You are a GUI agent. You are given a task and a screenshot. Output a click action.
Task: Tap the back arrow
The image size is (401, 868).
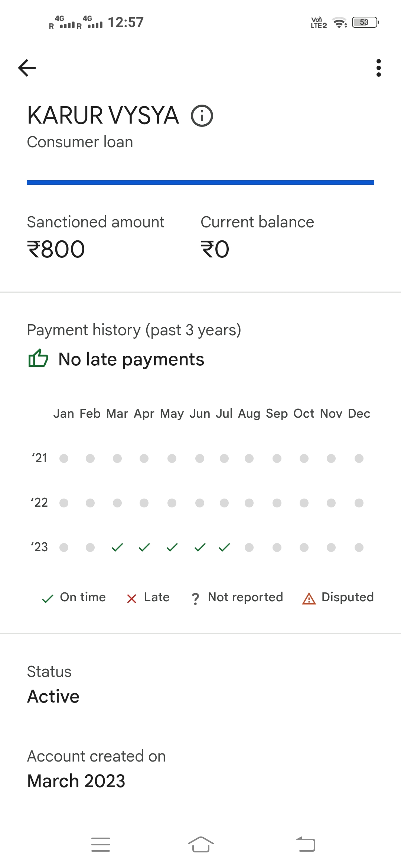coord(27,68)
